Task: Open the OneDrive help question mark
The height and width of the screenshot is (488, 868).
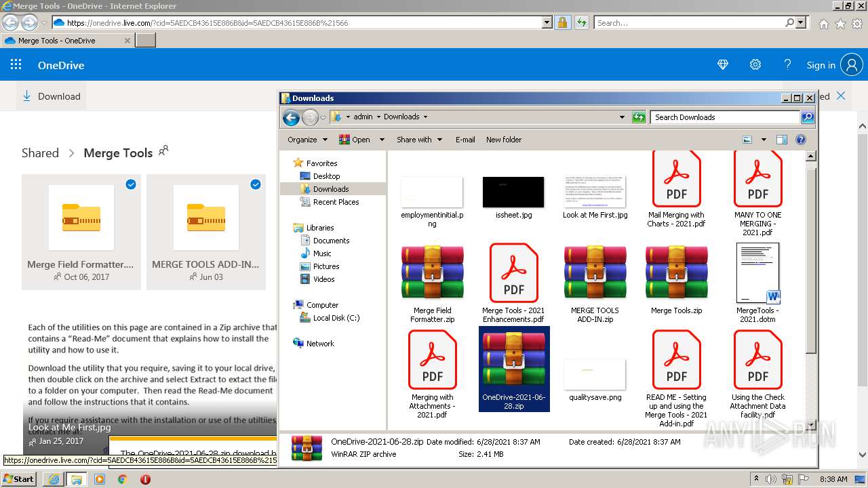Action: point(787,65)
